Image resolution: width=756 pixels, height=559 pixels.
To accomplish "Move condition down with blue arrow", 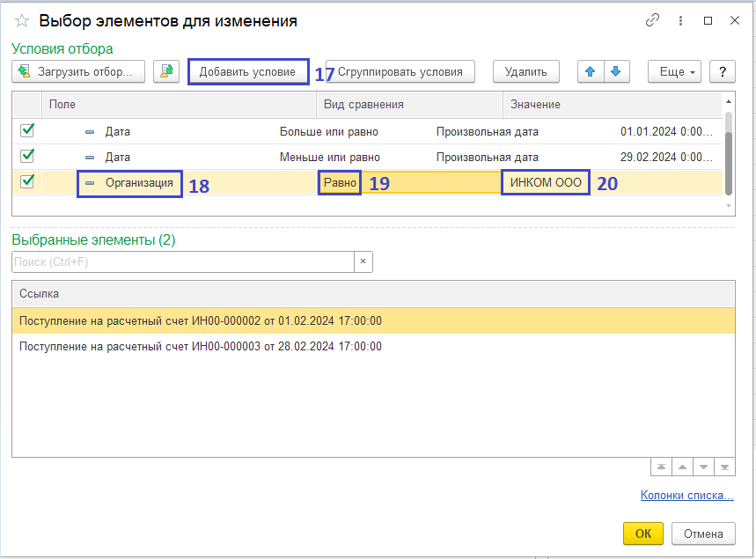I will tap(615, 71).
